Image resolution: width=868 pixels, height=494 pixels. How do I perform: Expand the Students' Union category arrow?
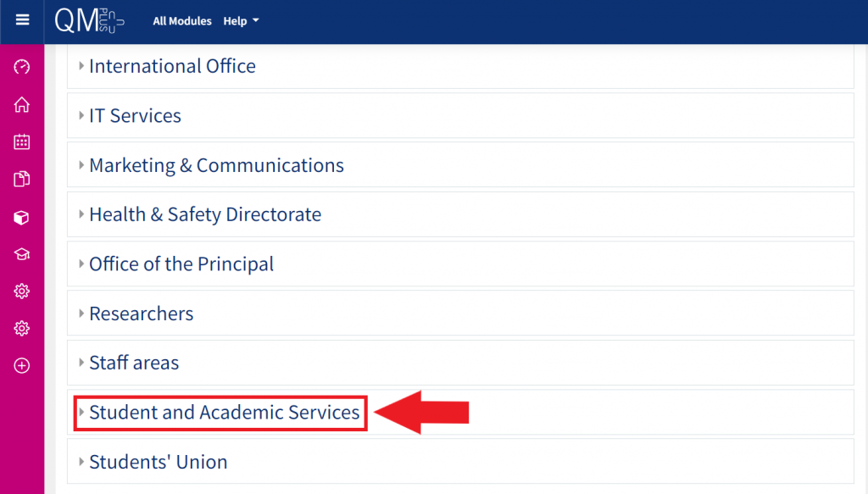click(81, 462)
